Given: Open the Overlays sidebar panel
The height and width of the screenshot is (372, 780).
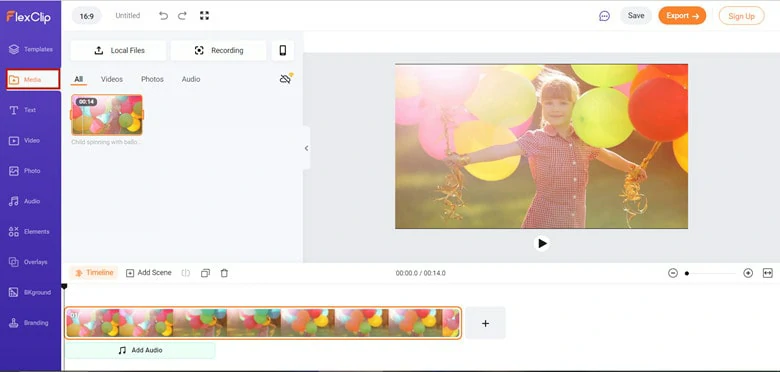Looking at the screenshot, I should 30,262.
